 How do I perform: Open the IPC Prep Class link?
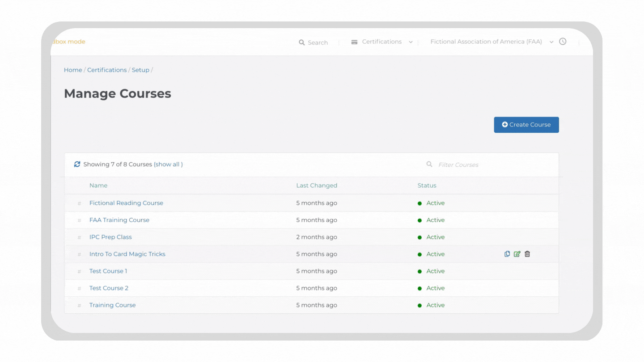(110, 237)
